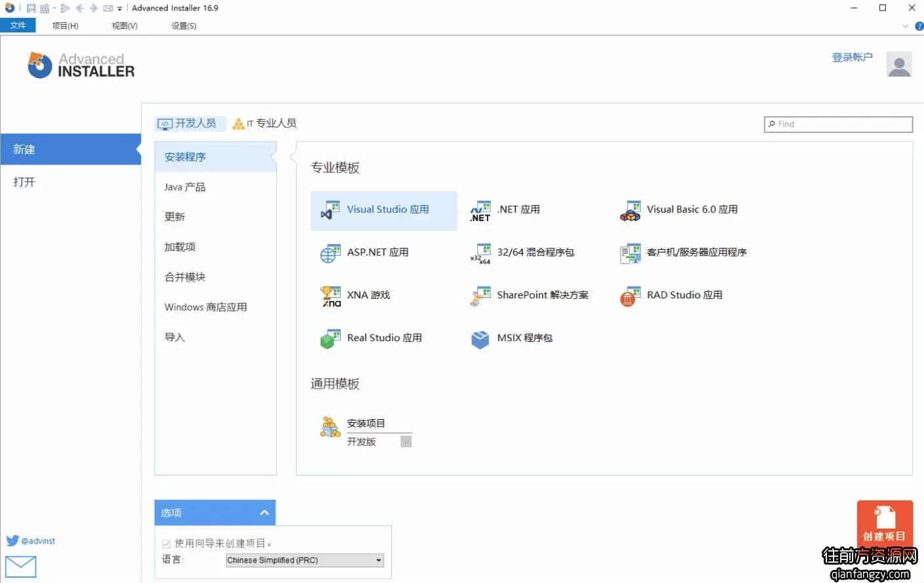Click the back arrow in quick access toolbar
Viewport: 924px width, 583px height.
pos(79,9)
